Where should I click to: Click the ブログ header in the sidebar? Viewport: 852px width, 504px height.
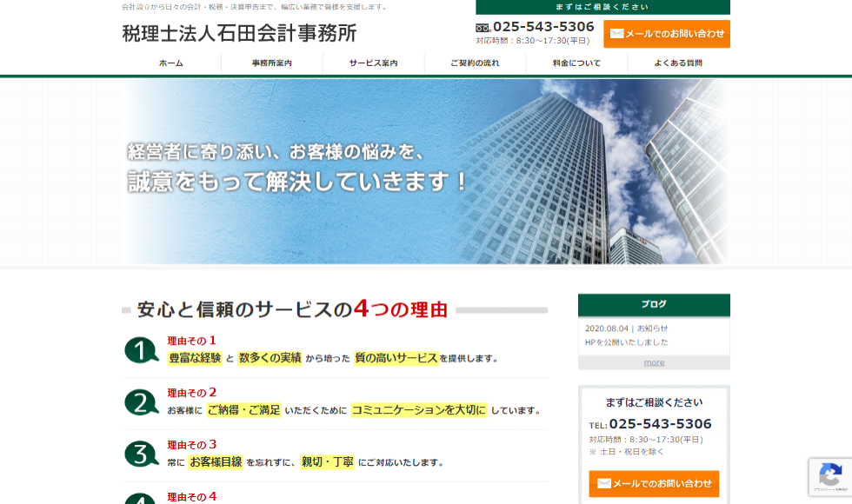tap(654, 304)
